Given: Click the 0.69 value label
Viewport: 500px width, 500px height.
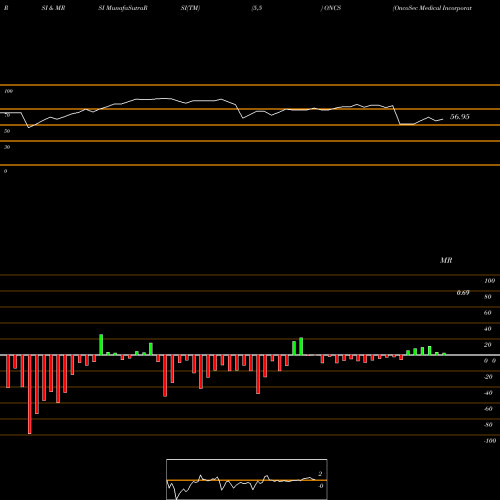Looking at the screenshot, I should 463,293.
